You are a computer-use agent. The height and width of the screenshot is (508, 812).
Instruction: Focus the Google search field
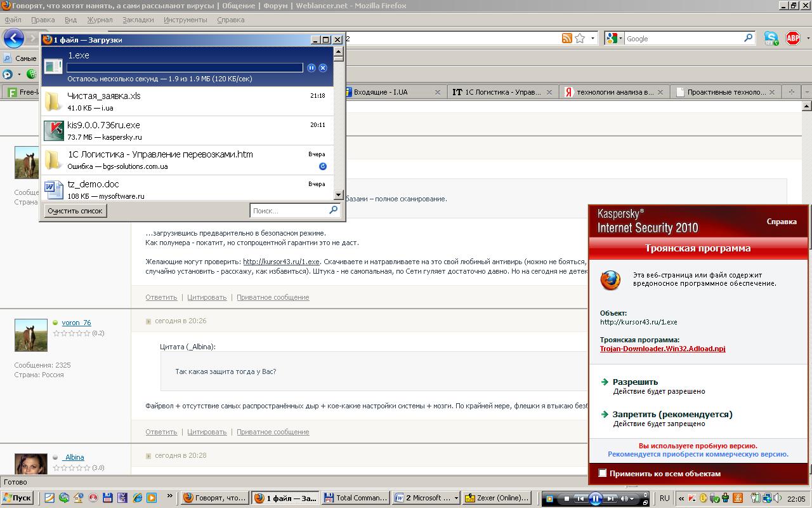(x=684, y=39)
